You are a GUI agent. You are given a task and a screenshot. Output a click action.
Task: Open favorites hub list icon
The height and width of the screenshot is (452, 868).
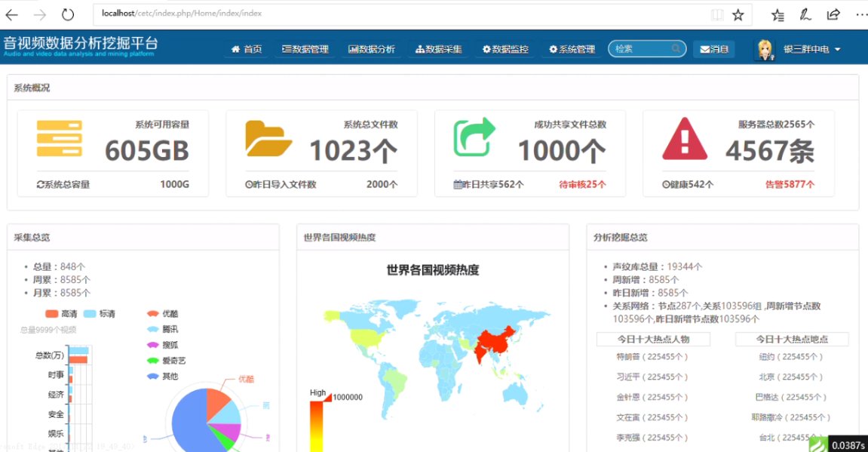tap(778, 16)
